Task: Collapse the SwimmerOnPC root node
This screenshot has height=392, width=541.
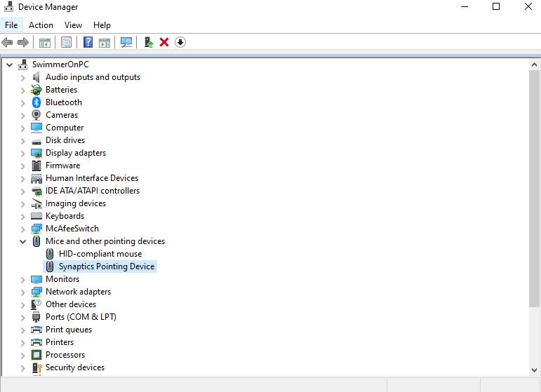Action: coord(9,65)
